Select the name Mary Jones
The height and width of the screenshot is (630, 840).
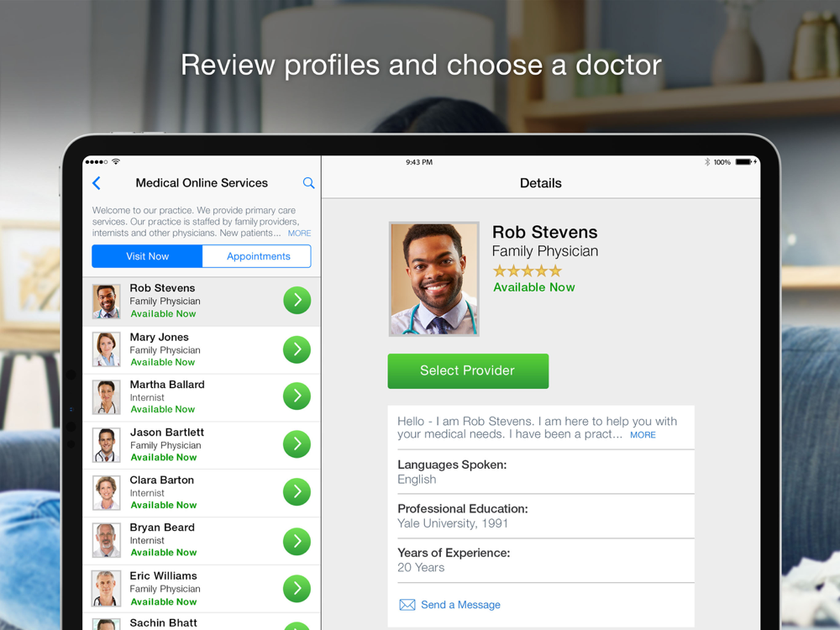[159, 337]
